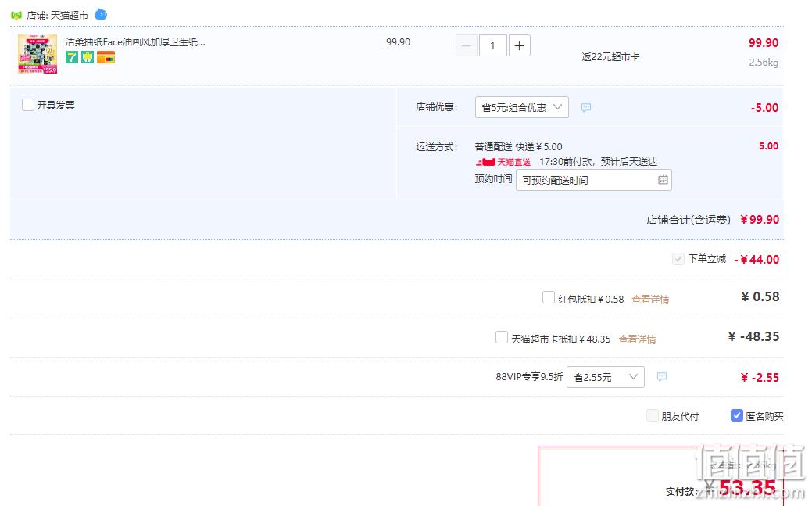
Task: Click the Tmall cat store icon
Action: coord(16,15)
